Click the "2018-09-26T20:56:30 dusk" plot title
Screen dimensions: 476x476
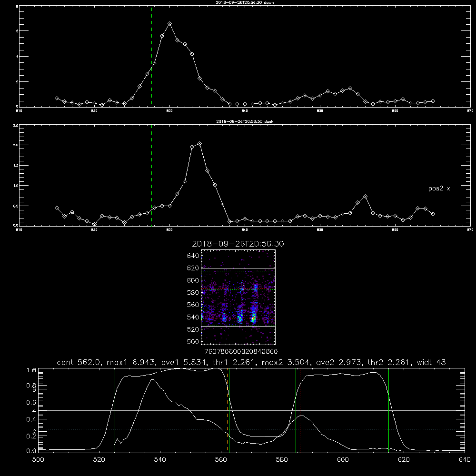pyautogui.click(x=245, y=121)
